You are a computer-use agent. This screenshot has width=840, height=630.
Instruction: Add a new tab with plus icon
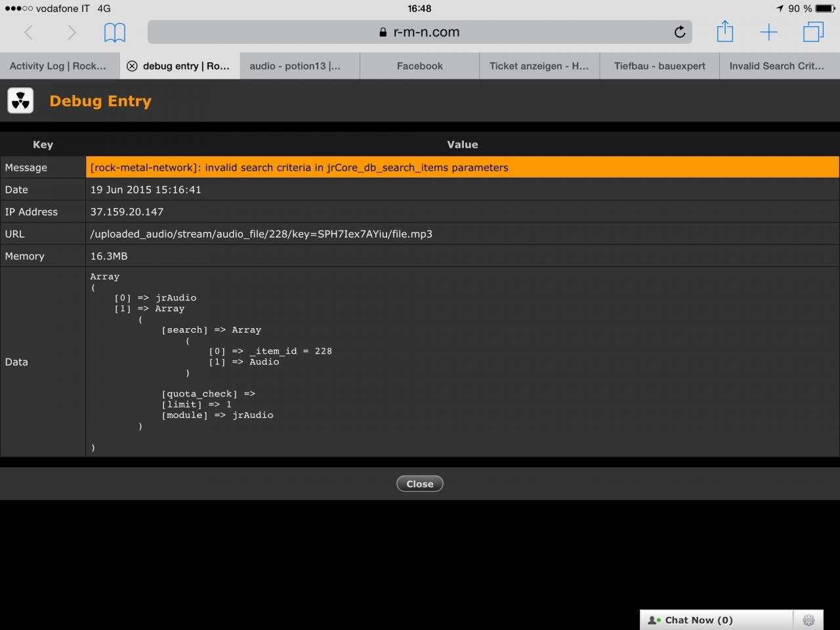(768, 32)
